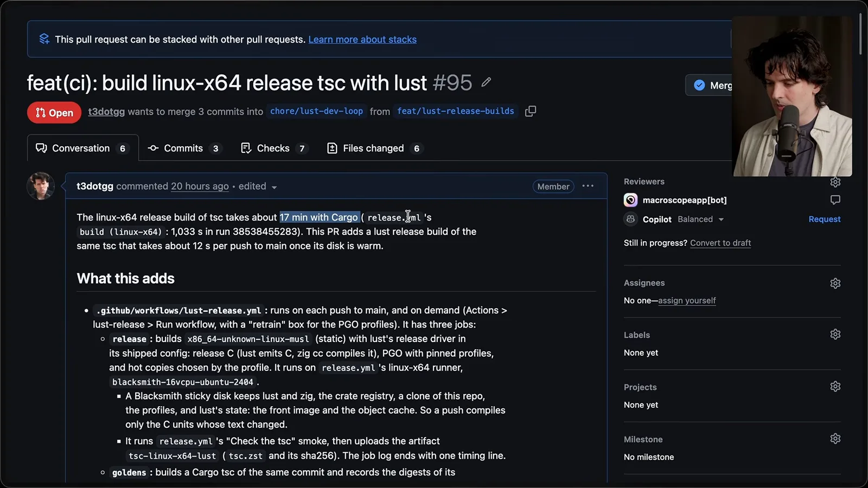
Task: Open the feat/lust-release-builds branch link
Action: click(456, 111)
